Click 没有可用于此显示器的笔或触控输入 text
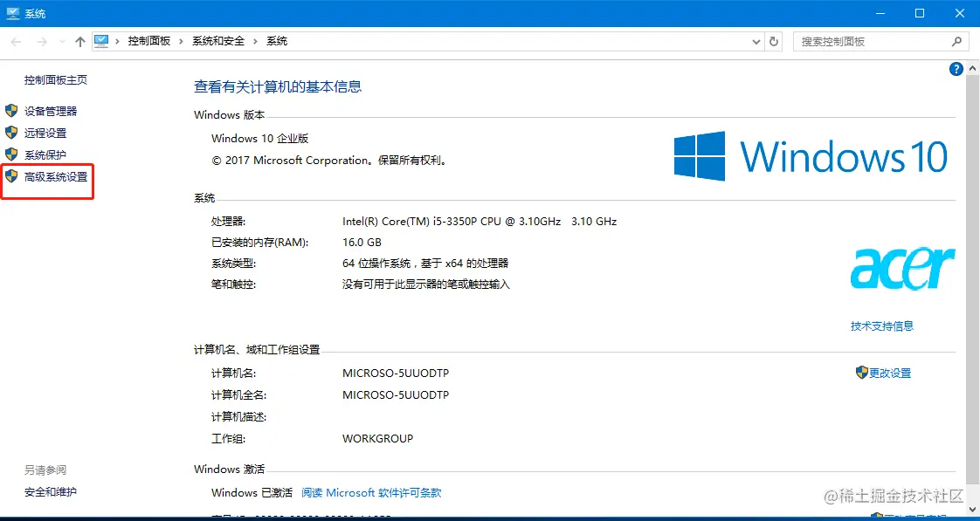980x521 pixels. coord(426,284)
